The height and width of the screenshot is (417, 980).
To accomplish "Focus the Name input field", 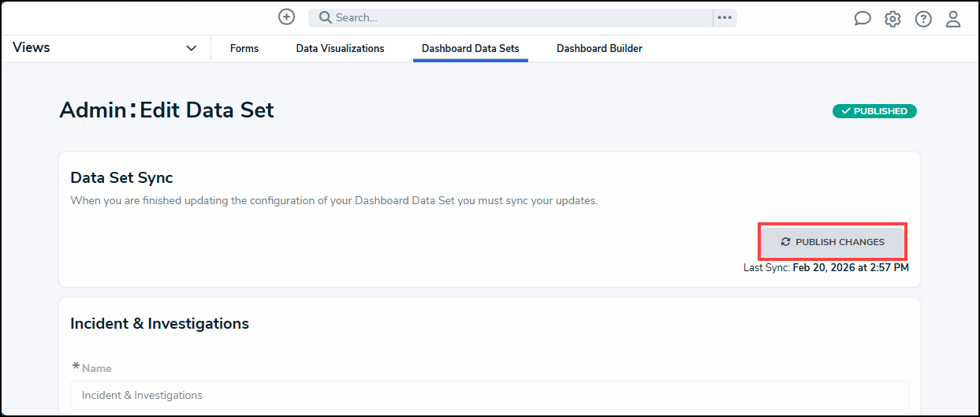I will pyautogui.click(x=489, y=395).
